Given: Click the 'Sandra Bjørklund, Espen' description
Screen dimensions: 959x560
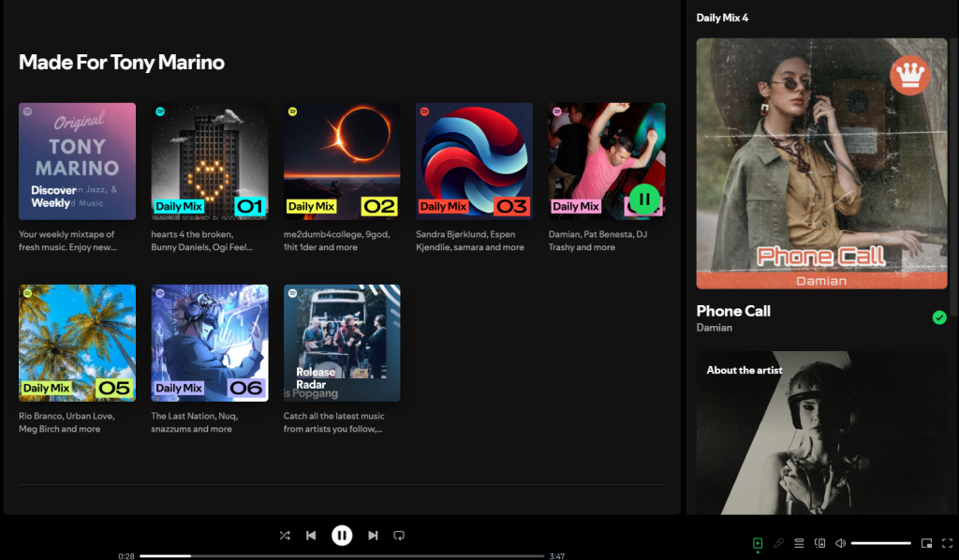Looking at the screenshot, I should click(470, 241).
